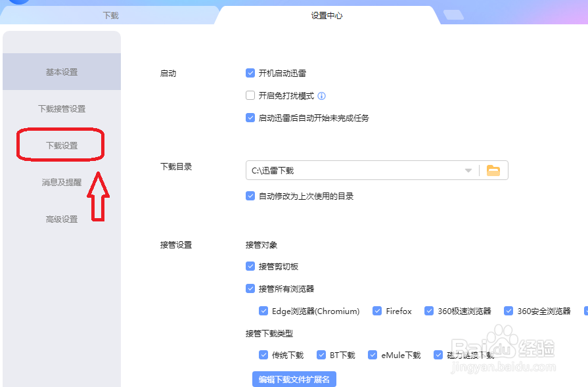Toggle 传统下载 checkbox

click(263, 355)
